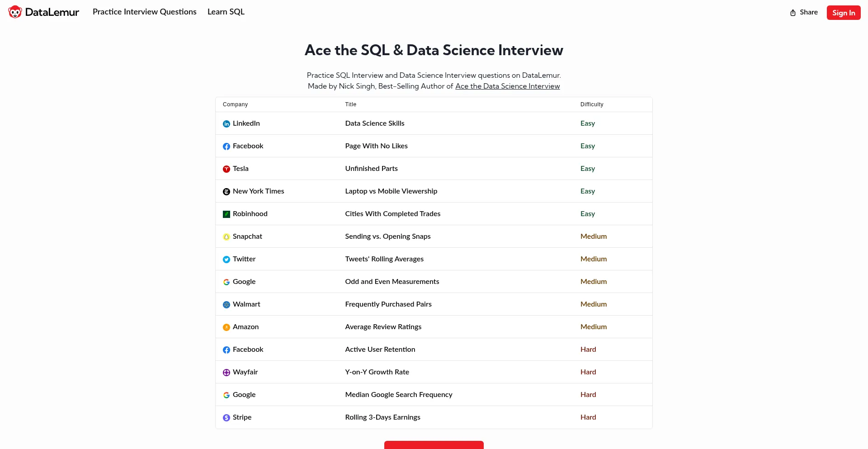Follow the Ace the Data Science Interview link
This screenshot has width=868, height=449.
(507, 86)
